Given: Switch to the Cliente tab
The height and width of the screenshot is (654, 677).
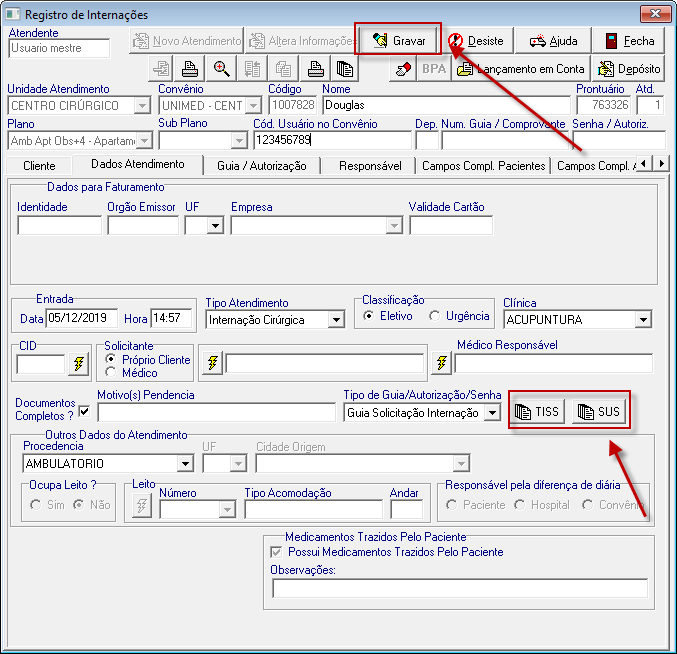Looking at the screenshot, I should (39, 166).
